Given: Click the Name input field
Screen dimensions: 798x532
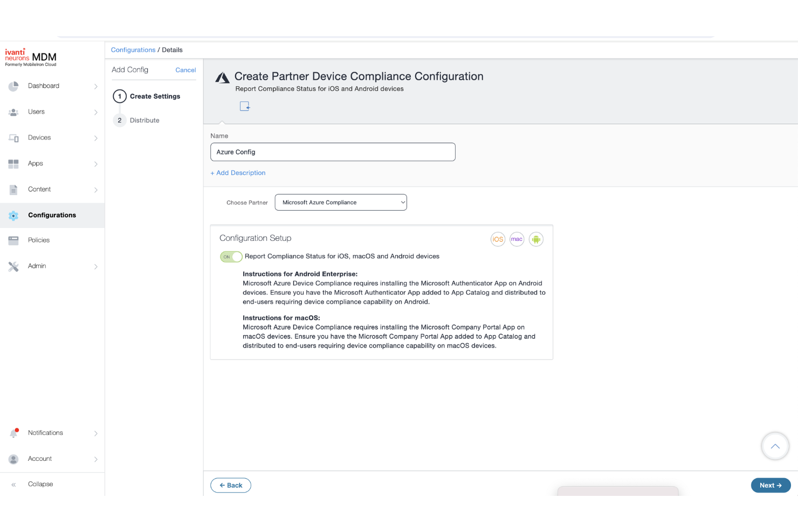Looking at the screenshot, I should pyautogui.click(x=333, y=152).
